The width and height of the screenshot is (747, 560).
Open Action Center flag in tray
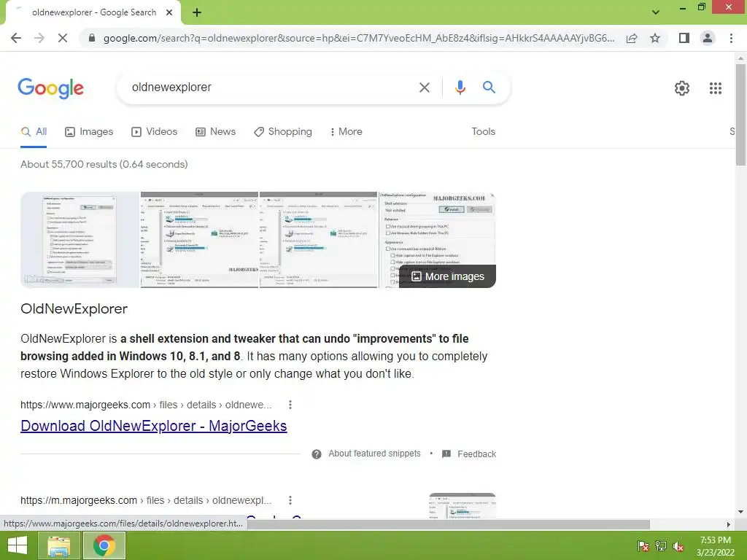pyautogui.click(x=643, y=546)
